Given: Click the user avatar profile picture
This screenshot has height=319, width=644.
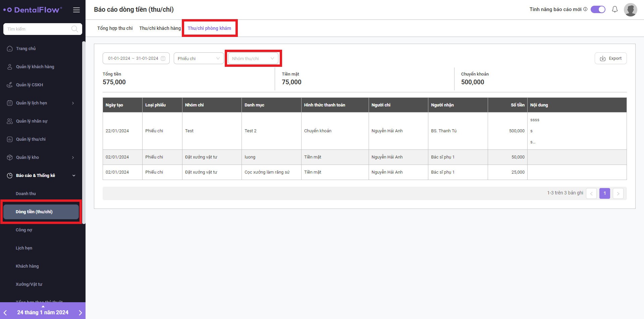Looking at the screenshot, I should [x=630, y=9].
